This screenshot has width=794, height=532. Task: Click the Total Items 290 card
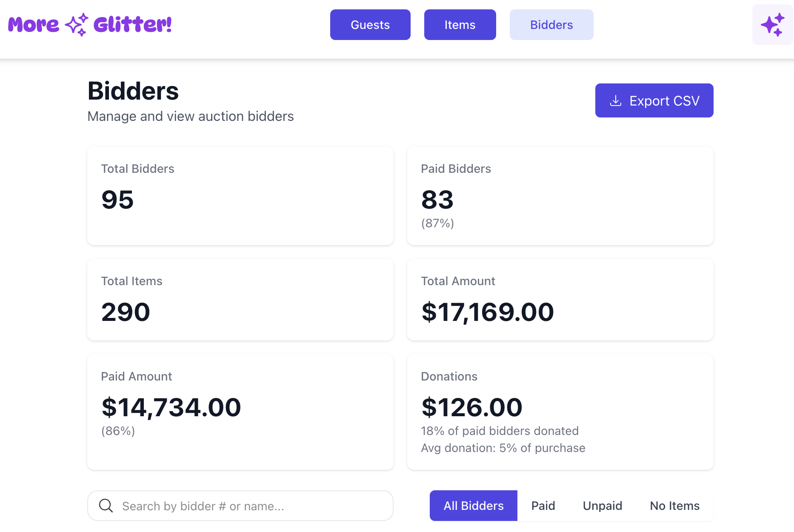click(240, 300)
